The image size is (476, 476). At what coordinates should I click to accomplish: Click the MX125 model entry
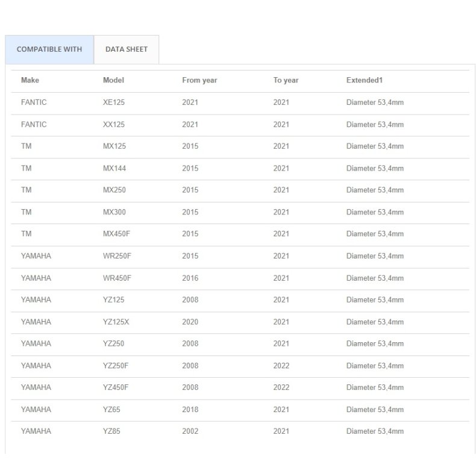pyautogui.click(x=114, y=146)
